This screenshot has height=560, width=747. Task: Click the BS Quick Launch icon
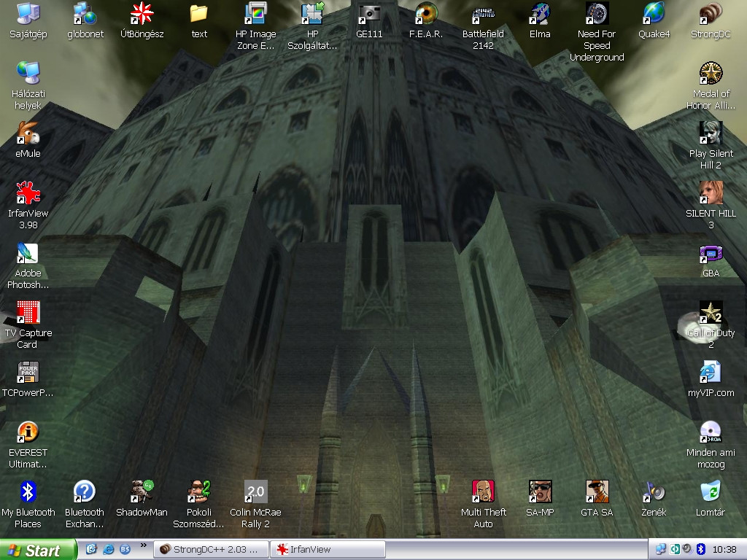125,549
